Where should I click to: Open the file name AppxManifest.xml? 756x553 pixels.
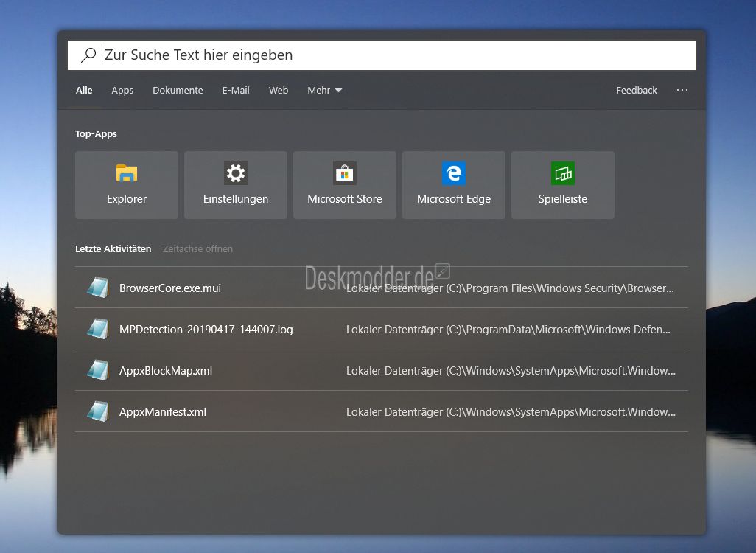pos(163,412)
